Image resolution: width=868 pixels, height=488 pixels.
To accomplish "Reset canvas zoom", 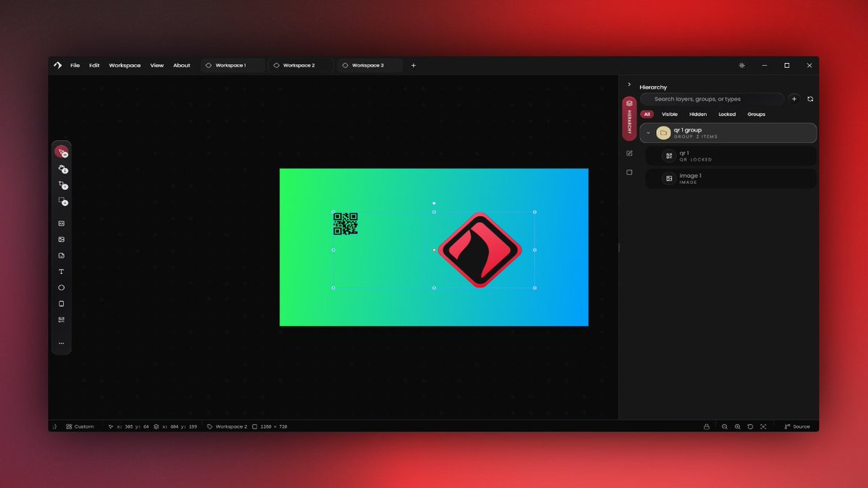I will point(750,427).
